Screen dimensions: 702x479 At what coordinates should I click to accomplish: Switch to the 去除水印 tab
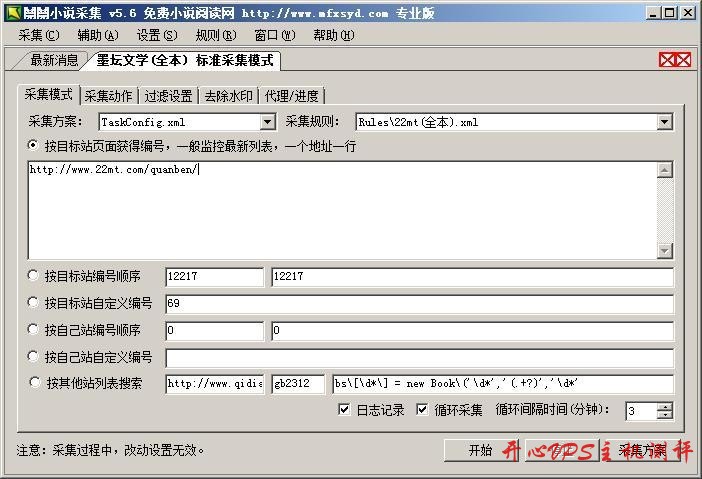coord(228,96)
